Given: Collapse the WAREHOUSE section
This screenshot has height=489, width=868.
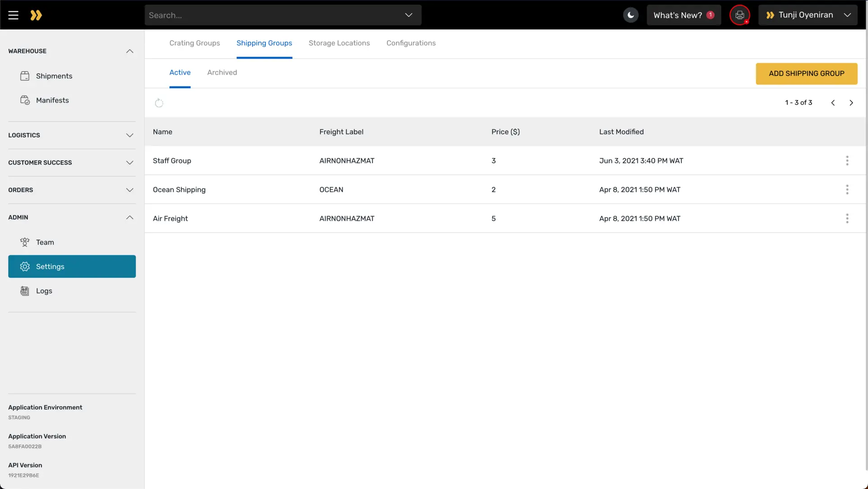Looking at the screenshot, I should tap(72, 51).
